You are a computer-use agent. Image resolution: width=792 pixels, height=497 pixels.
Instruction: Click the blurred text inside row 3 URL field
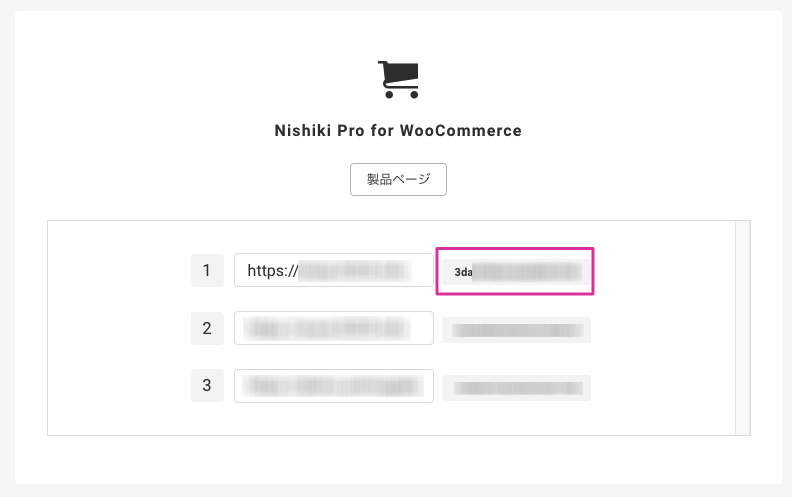333,386
